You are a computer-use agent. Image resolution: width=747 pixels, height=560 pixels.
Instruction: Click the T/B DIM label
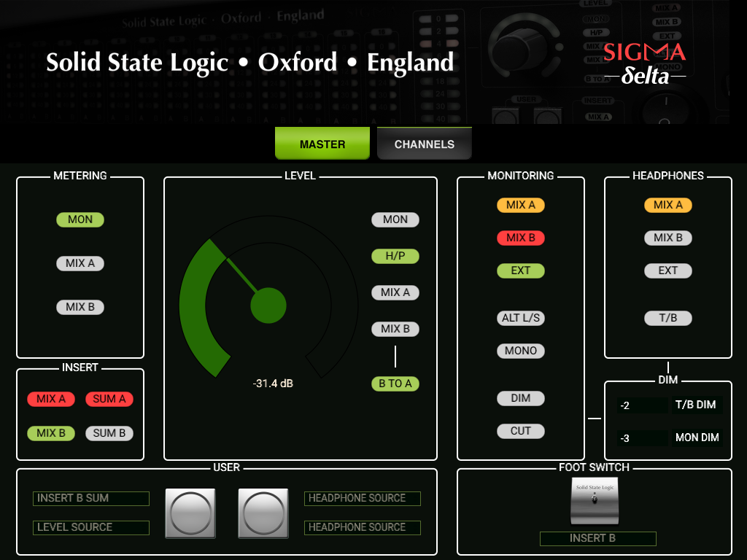(696, 405)
